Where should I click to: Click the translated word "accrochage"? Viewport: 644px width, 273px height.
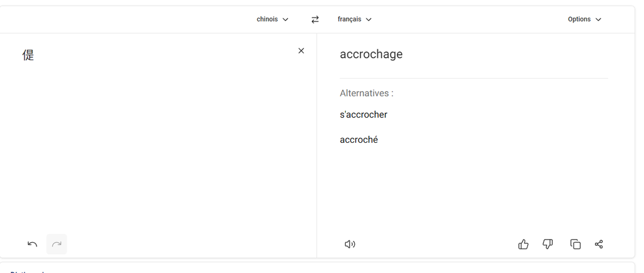(371, 54)
